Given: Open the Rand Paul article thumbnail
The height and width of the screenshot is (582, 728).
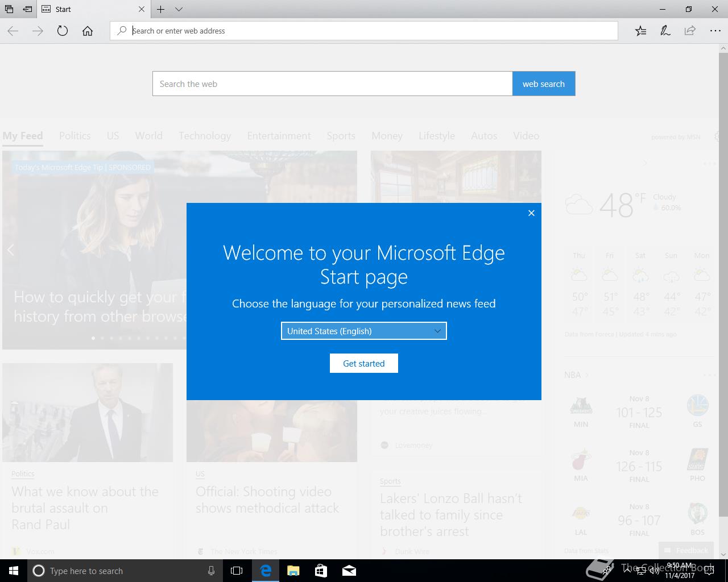Looking at the screenshot, I should pyautogui.click(x=88, y=413).
